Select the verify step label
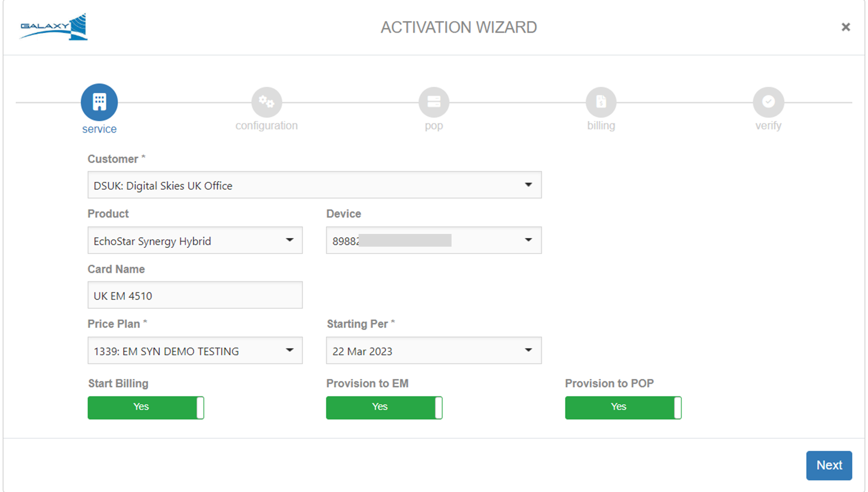868x492 pixels. (768, 126)
